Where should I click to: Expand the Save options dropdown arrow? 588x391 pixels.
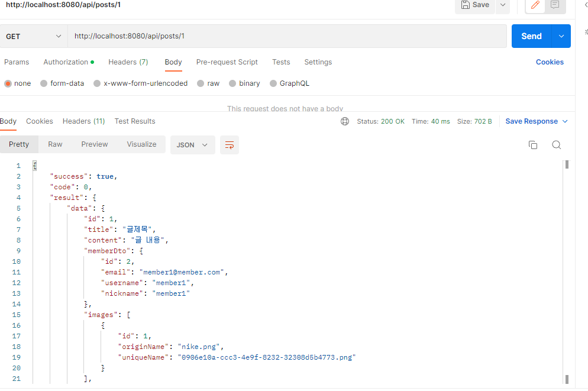[503, 5]
